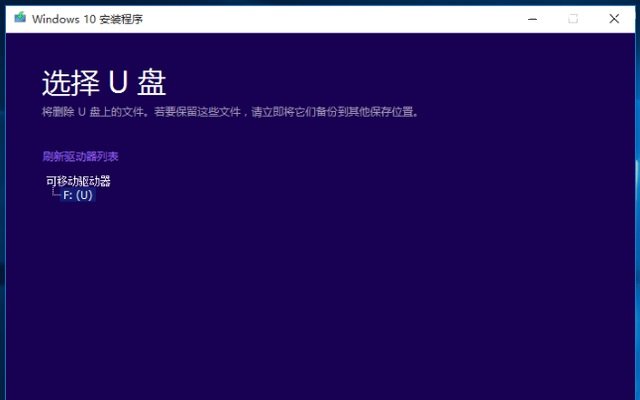This screenshot has height=400, width=640.
Task: Click the Windows 10 安装程序 title text
Action: click(x=87, y=19)
